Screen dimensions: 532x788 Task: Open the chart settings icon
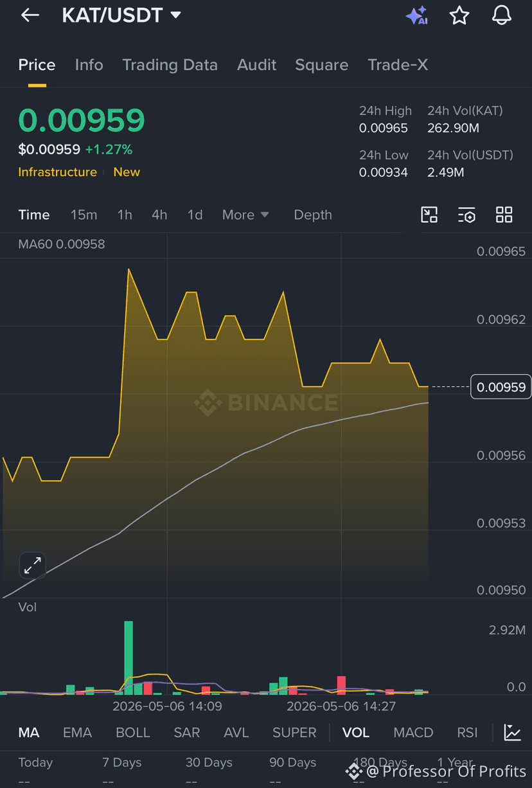point(466,215)
